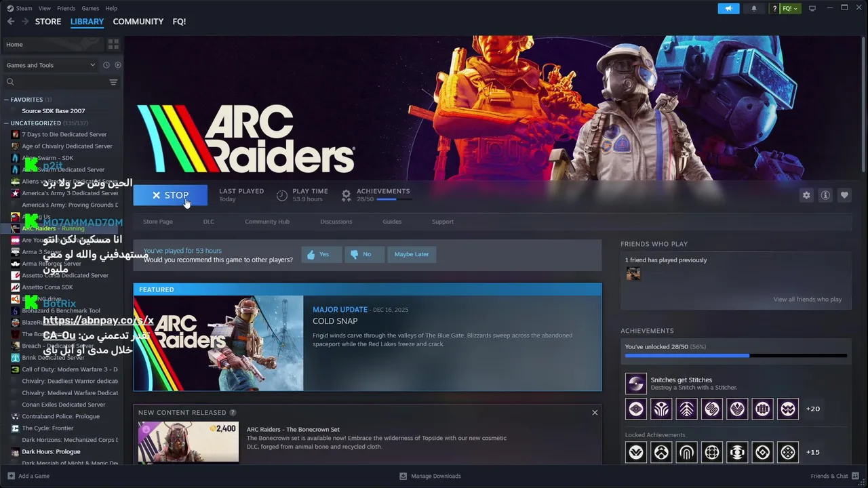Open the Support link

click(443, 222)
